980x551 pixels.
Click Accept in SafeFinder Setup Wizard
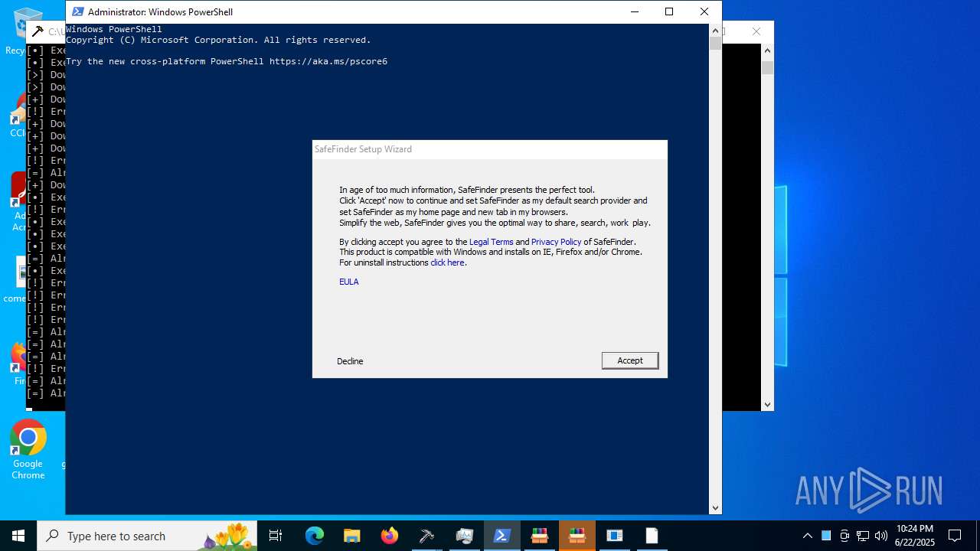629,360
